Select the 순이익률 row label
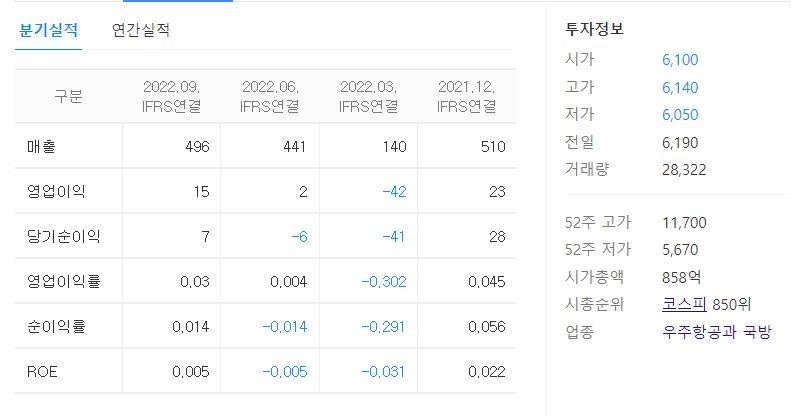This screenshot has width=803, height=416. point(56,327)
